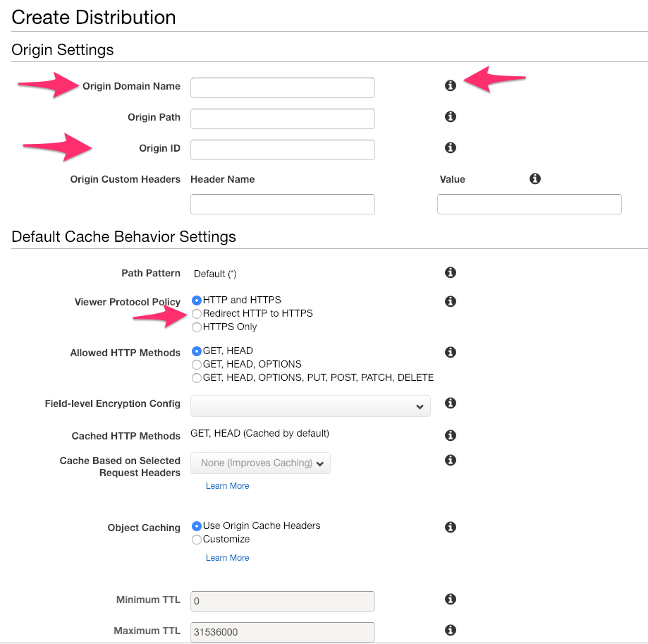View info icon for Cached HTTP Methods

pyautogui.click(x=451, y=435)
